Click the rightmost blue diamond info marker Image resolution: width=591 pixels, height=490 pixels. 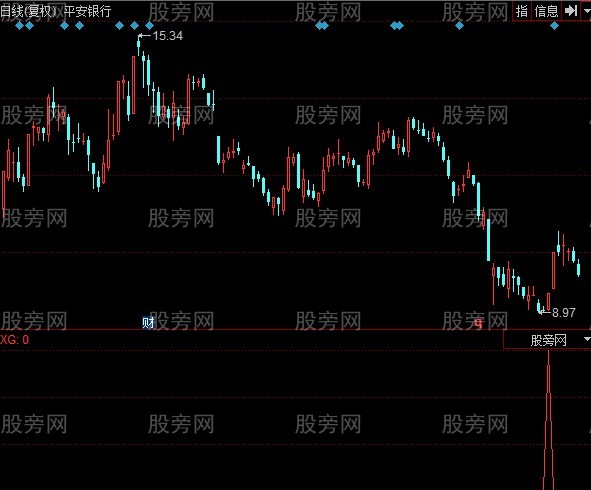[x=554, y=26]
